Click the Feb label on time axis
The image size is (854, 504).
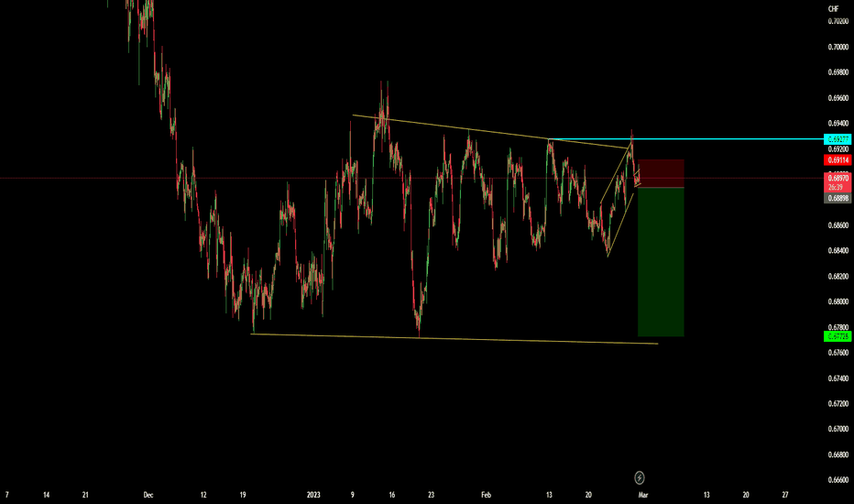click(x=486, y=495)
